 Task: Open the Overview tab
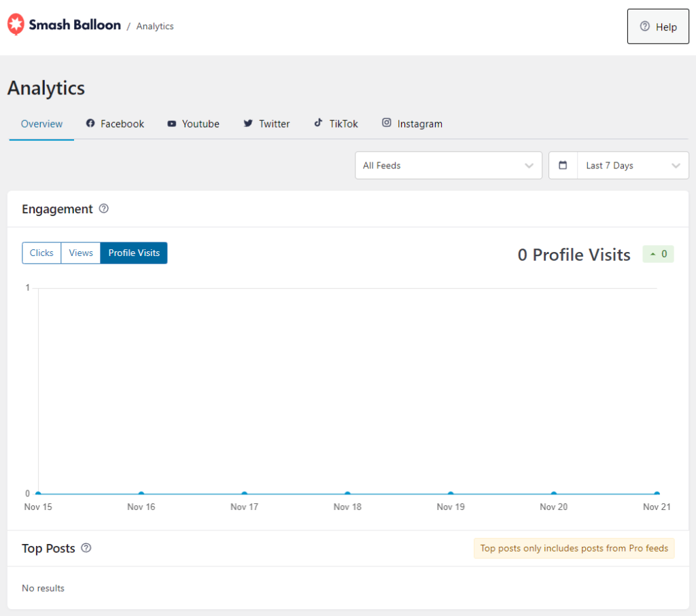(41, 124)
